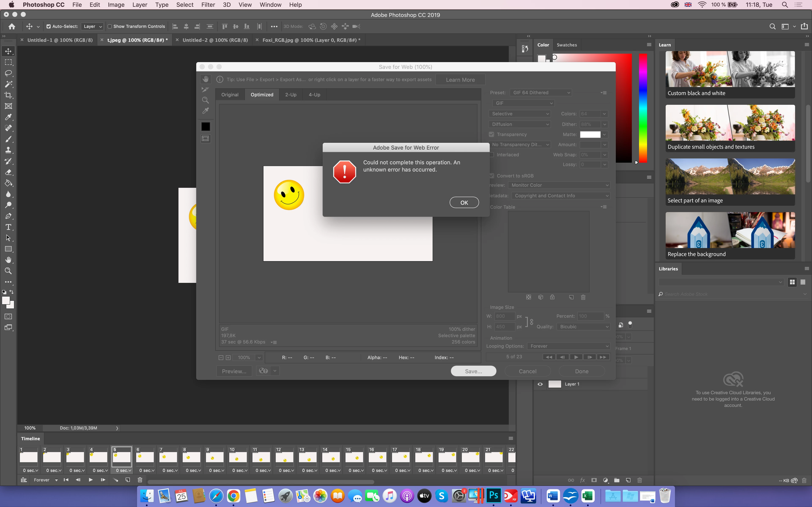Open the Auto-Select Layer dropdown

tap(93, 26)
